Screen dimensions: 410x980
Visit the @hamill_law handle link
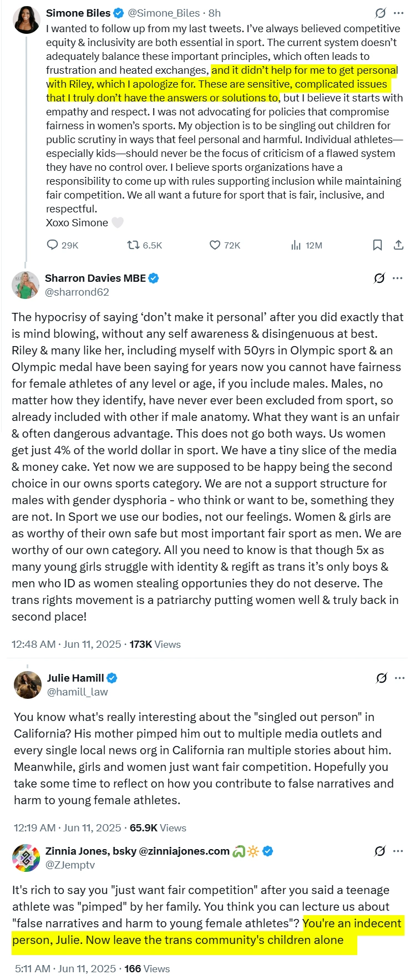click(x=77, y=692)
